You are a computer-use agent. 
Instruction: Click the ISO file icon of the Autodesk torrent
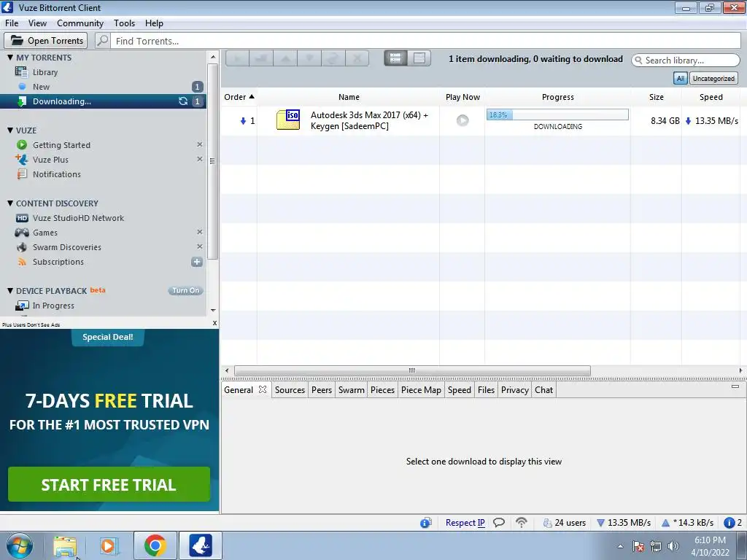(x=288, y=120)
